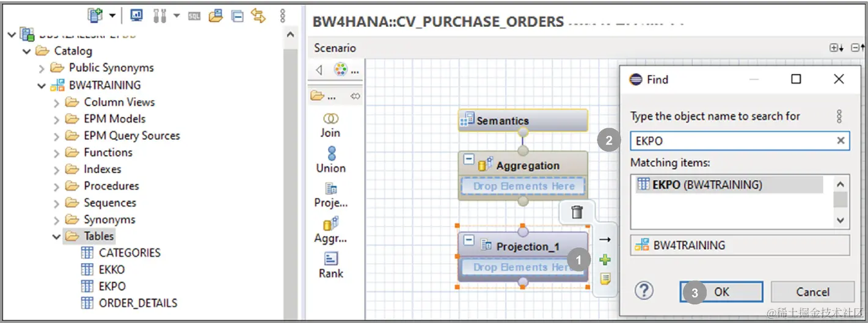Clear the EKPO search text with X
The height and width of the screenshot is (323, 868).
841,140
